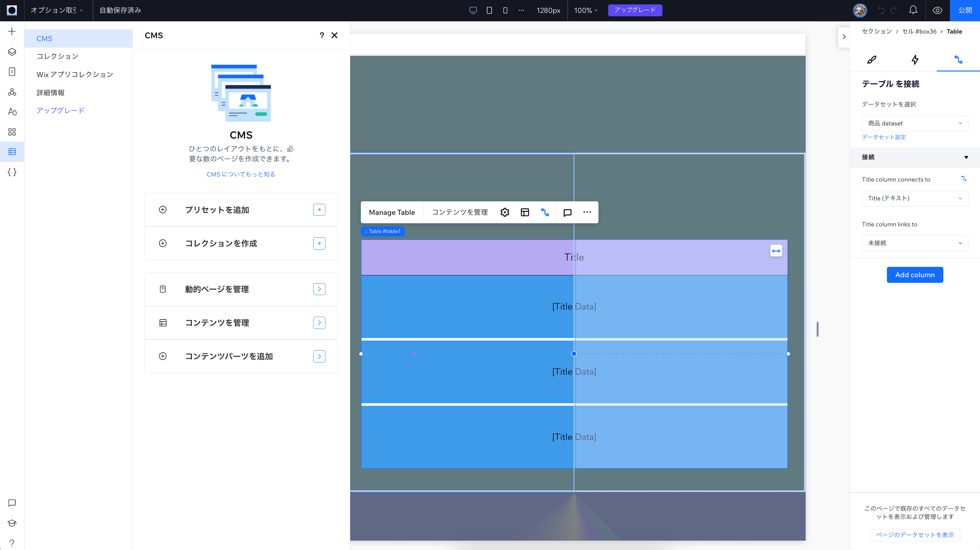Viewport: 980px width, 550px height.
Task: Open the Site Styles typography icon
Action: click(x=12, y=112)
